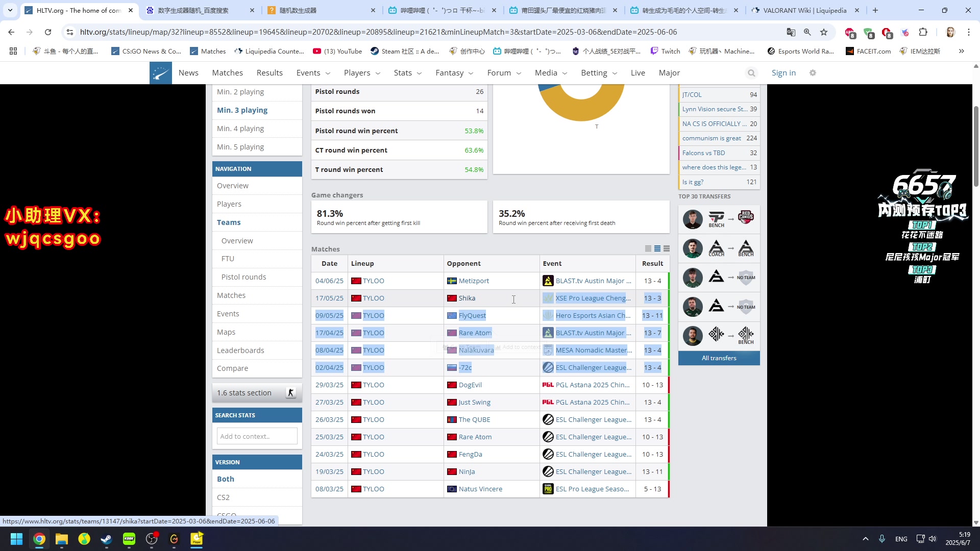Open the Results nav item
The height and width of the screenshot is (551, 980).
(x=269, y=73)
